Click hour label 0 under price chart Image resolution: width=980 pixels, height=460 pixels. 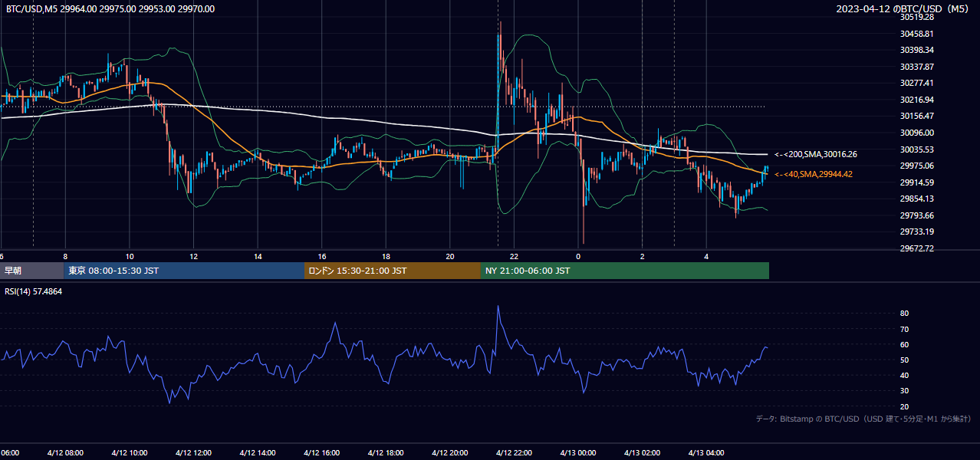[x=578, y=257]
